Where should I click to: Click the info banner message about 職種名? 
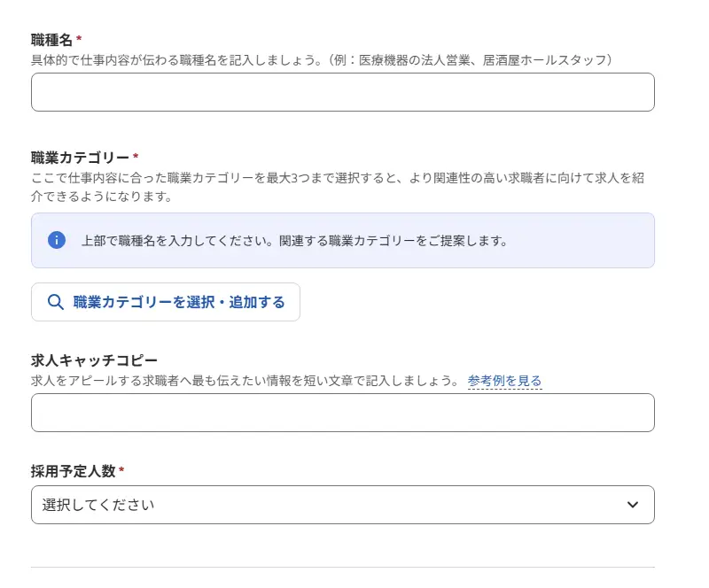point(294,240)
